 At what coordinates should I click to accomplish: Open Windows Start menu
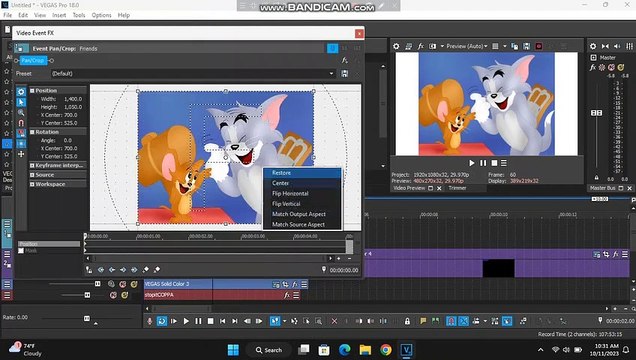233,349
